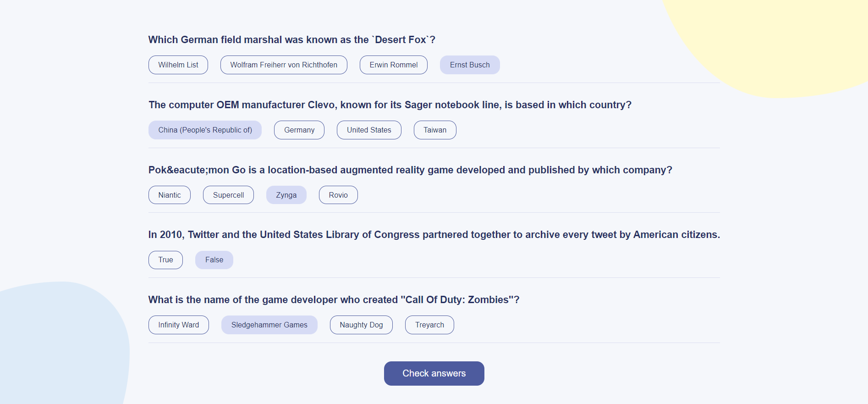Select False for the Twitter statement

pyautogui.click(x=214, y=260)
